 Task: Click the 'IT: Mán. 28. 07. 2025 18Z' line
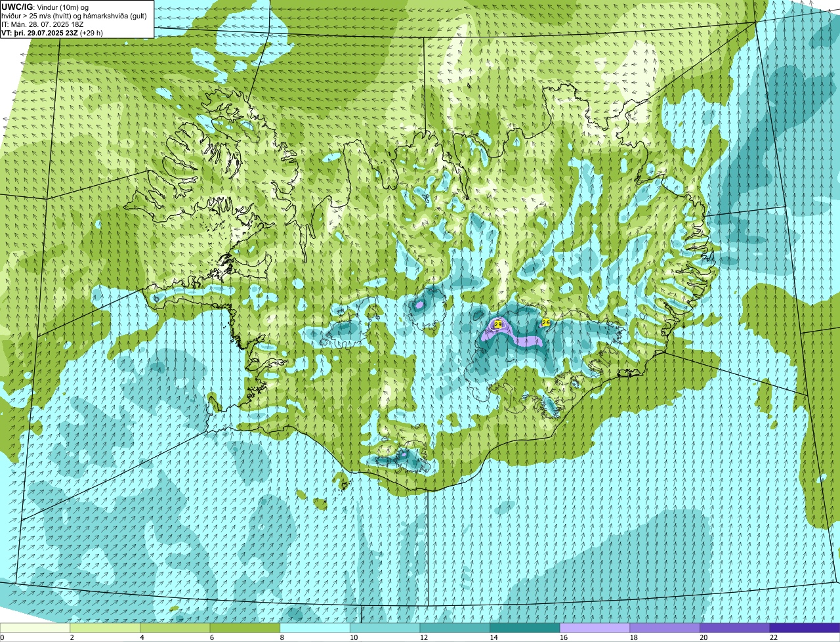43,24
